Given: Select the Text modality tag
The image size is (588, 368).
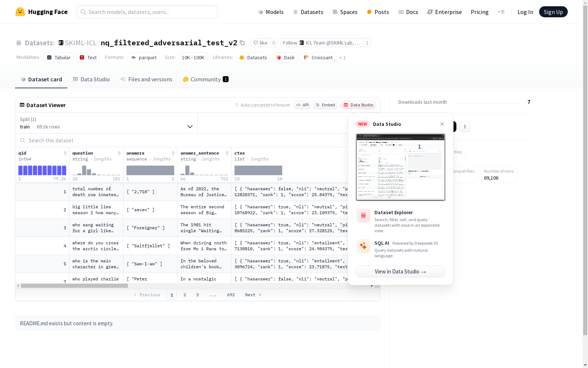Looking at the screenshot, I should click(x=88, y=57).
